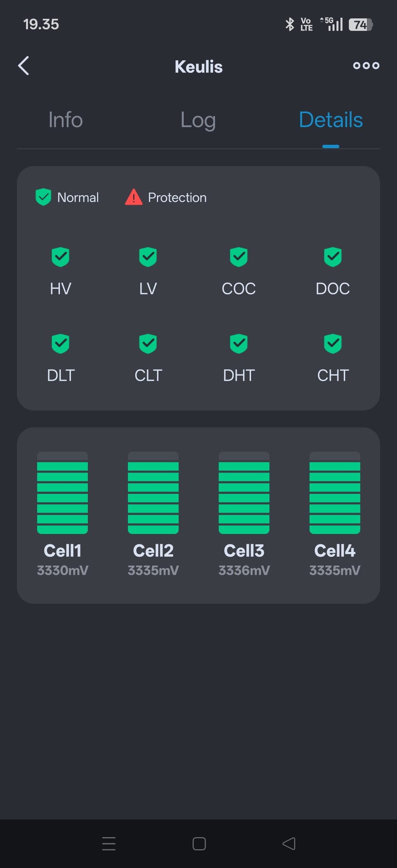
Task: Tap the Cell3 voltage bar graphic
Action: pyautogui.click(x=244, y=493)
